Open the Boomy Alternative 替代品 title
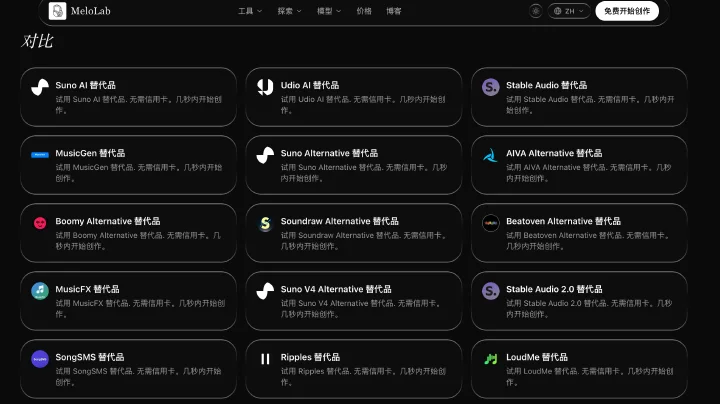Image resolution: width=720 pixels, height=404 pixels. tap(108, 221)
